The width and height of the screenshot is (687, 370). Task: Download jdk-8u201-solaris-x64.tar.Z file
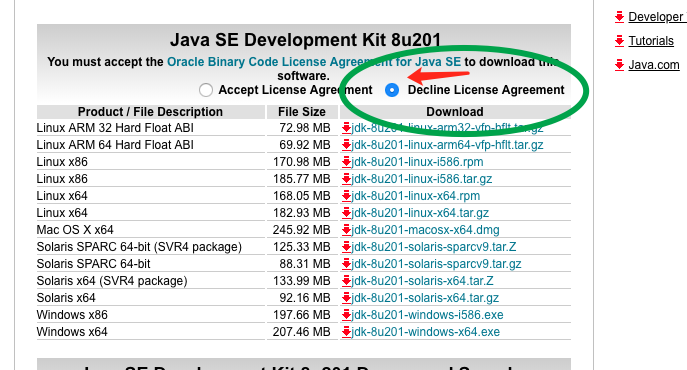point(422,281)
